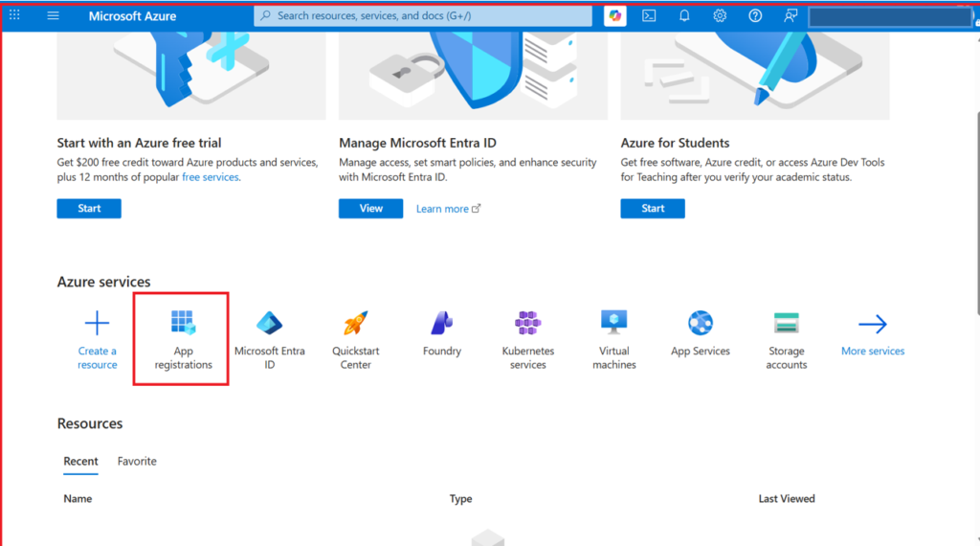Open the hamburger portal menu
The width and height of the screenshot is (980, 546).
pos(54,15)
